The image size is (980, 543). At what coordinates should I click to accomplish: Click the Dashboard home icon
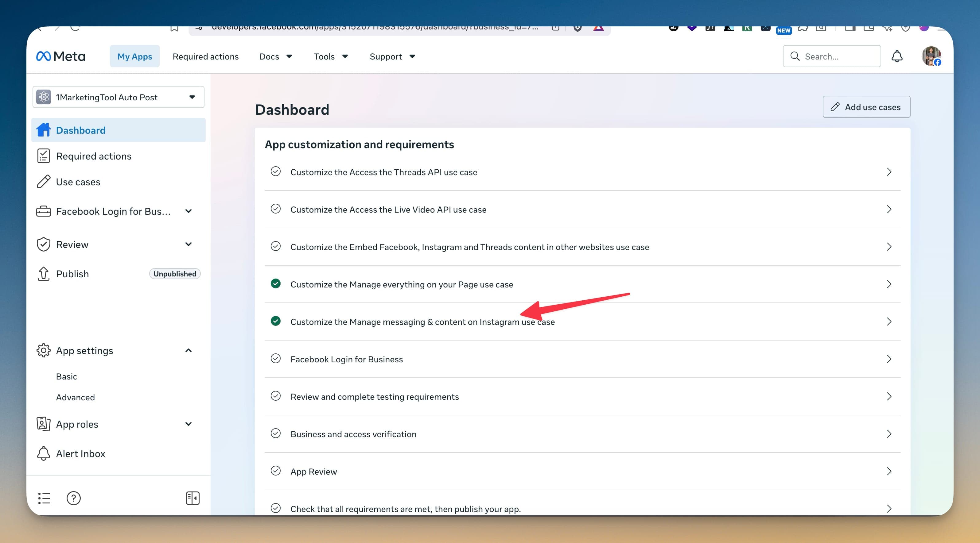(43, 130)
